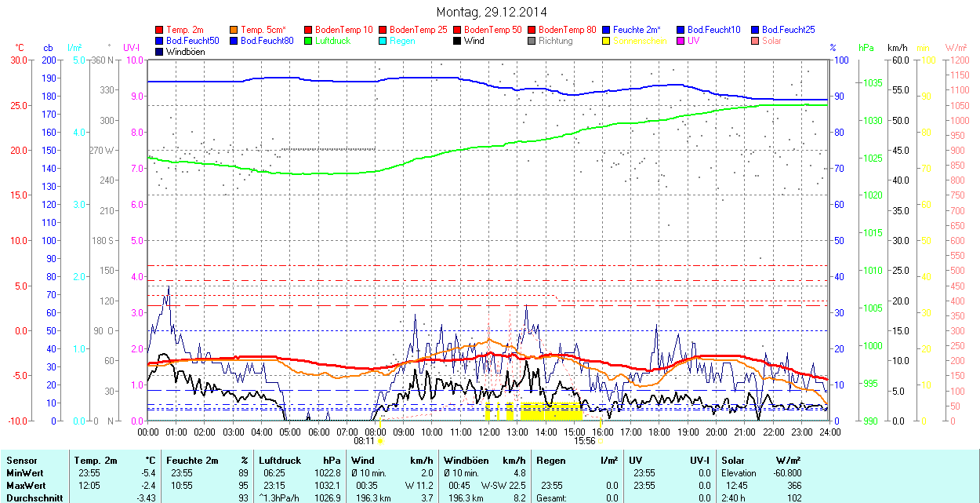
Task: Click the MaxWert row label
Action: pyautogui.click(x=25, y=486)
